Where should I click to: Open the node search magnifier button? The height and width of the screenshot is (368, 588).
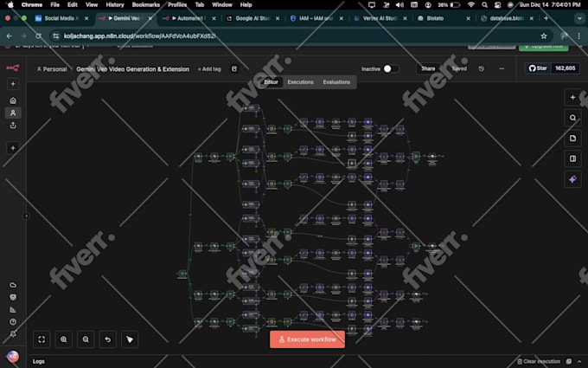(x=572, y=118)
